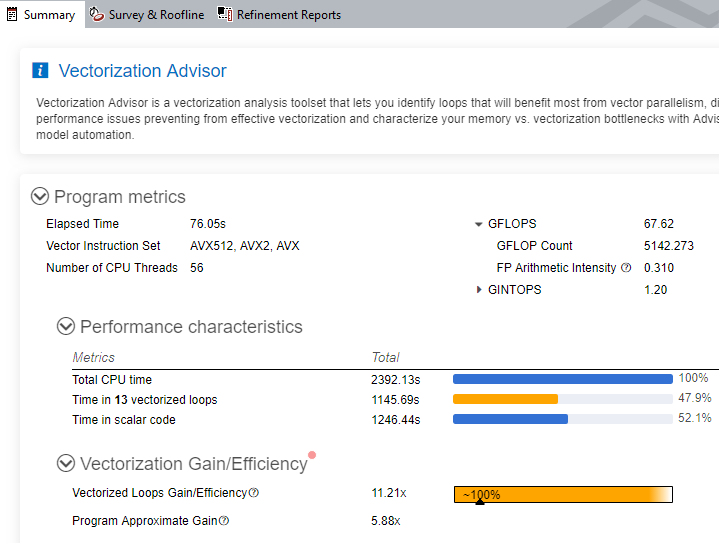Click the Survey & Roofline tab icon
This screenshot has width=719, height=543.
97,14
